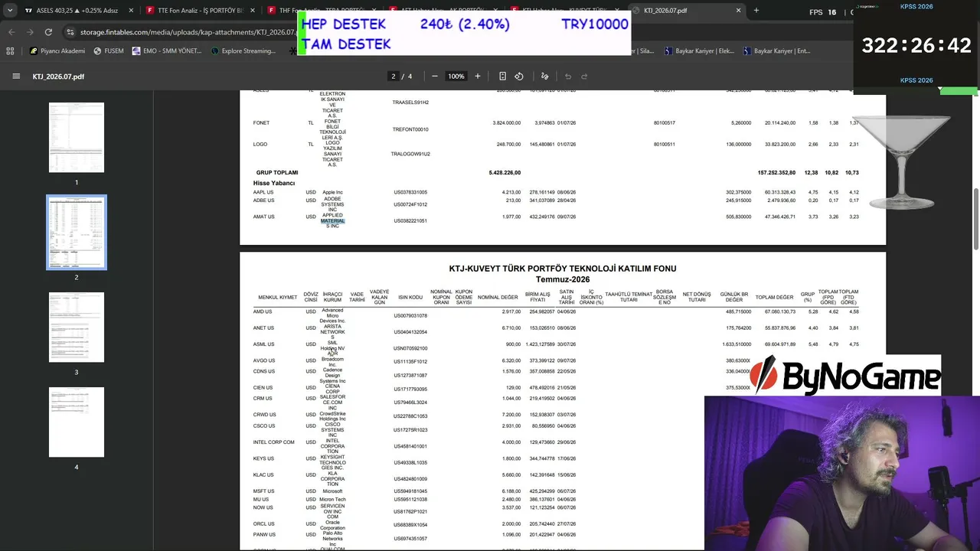Click the KTJ_2026.07.pdf title in PDF toolbar
The height and width of the screenshot is (551, 980).
[58, 77]
